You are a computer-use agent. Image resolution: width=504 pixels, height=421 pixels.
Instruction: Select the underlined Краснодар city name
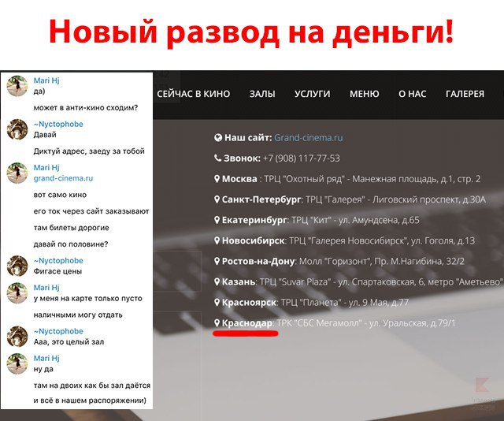(247, 323)
